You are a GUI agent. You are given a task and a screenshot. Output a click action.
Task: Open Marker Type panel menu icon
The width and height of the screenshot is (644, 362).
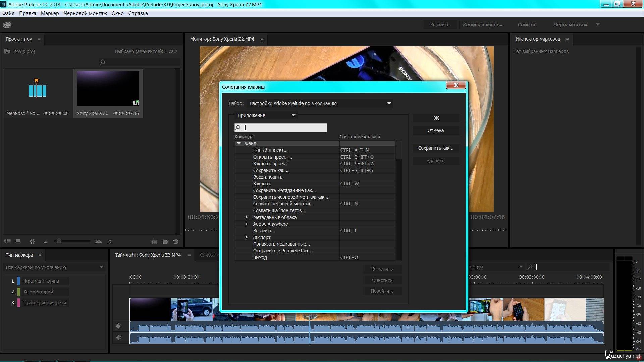[x=40, y=255]
